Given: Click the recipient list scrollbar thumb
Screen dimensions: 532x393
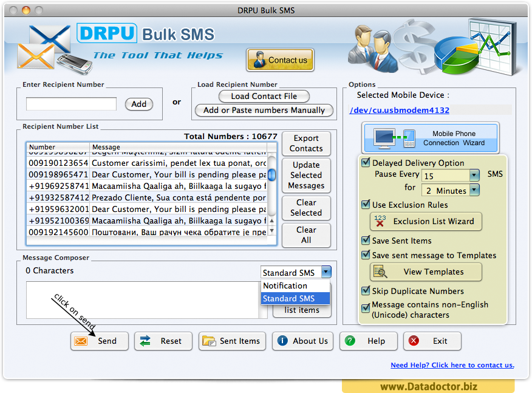Looking at the screenshot, I should pyautogui.click(x=271, y=175).
